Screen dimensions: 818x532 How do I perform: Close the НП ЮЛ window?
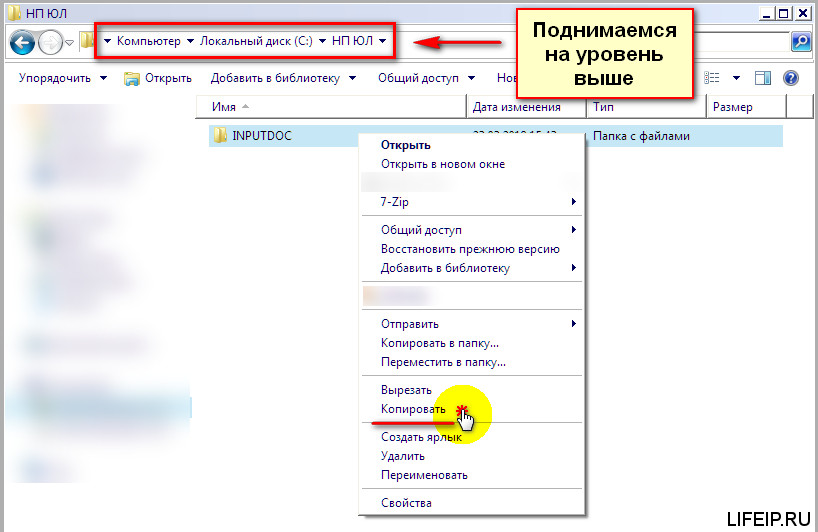click(803, 13)
